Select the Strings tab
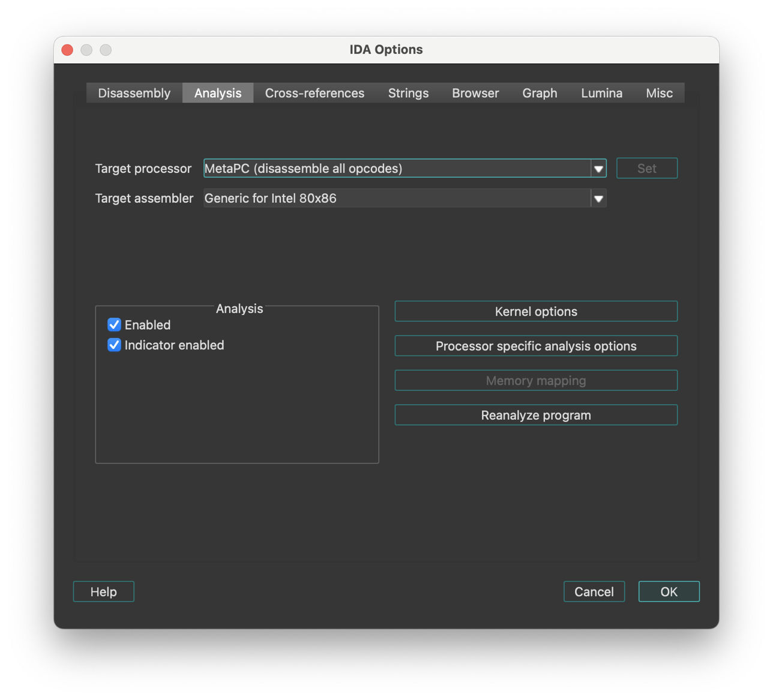 408,93
